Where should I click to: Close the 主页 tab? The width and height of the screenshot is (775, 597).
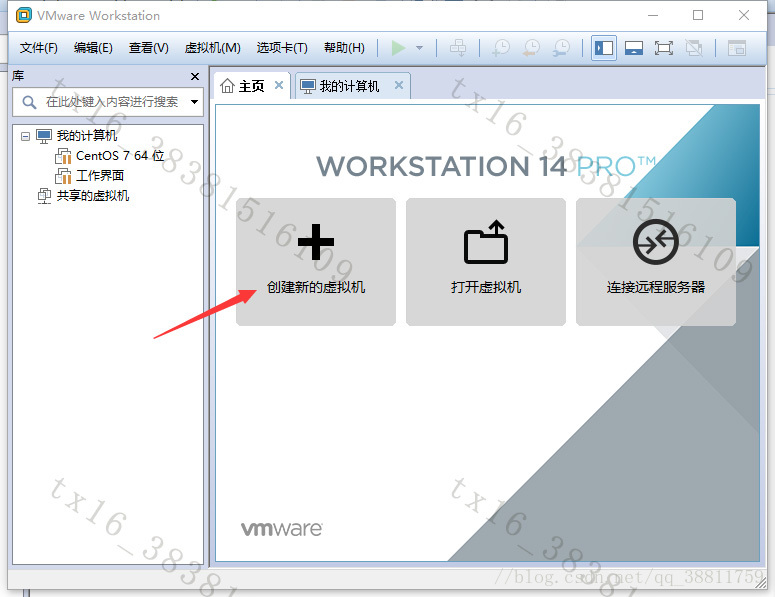pyautogui.click(x=279, y=85)
